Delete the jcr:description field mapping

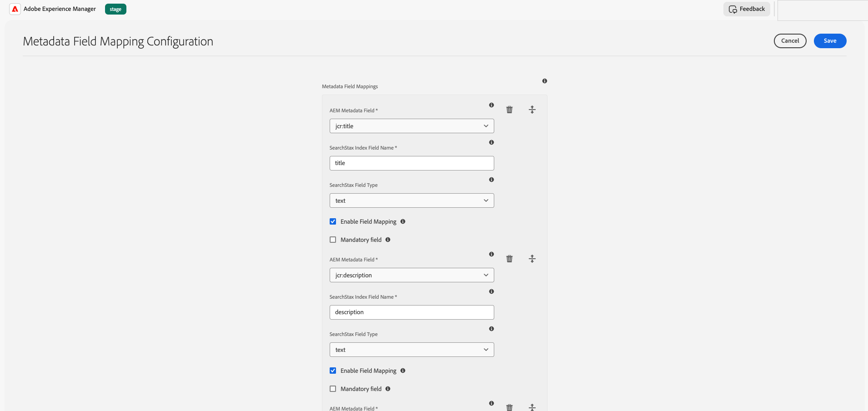pyautogui.click(x=509, y=259)
